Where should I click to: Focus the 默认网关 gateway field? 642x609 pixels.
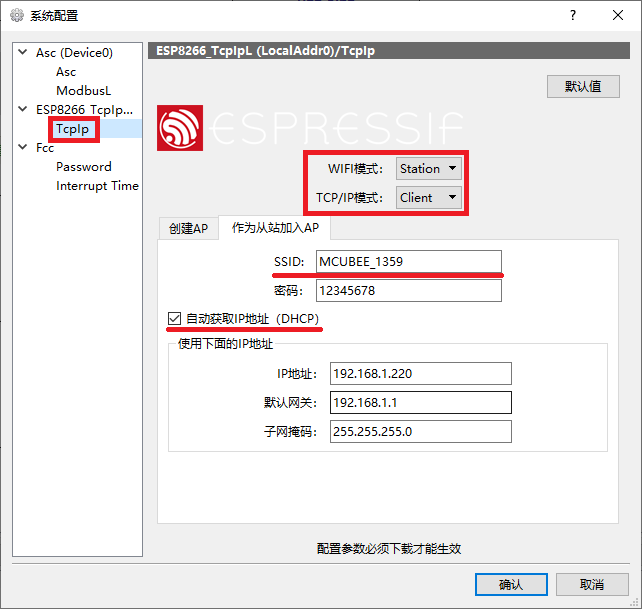click(419, 402)
